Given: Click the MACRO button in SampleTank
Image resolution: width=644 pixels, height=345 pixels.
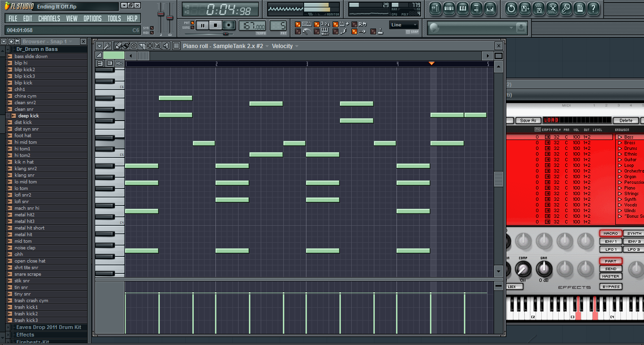Looking at the screenshot, I should (x=611, y=233).
